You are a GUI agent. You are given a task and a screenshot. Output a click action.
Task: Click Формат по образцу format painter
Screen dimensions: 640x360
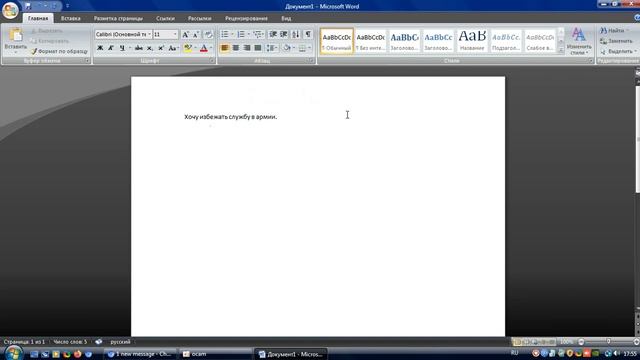[x=60, y=51]
